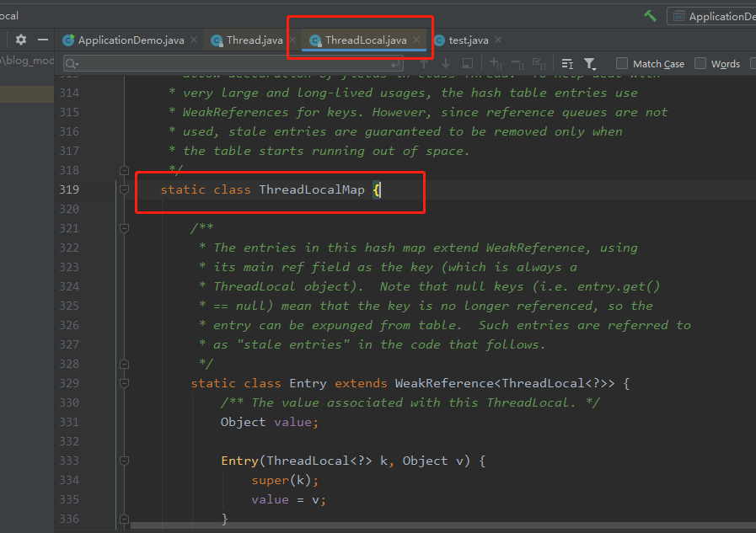Screen dimensions: 756x533
Task: Collapse the Entry constructor at line 333
Action: click(x=124, y=461)
